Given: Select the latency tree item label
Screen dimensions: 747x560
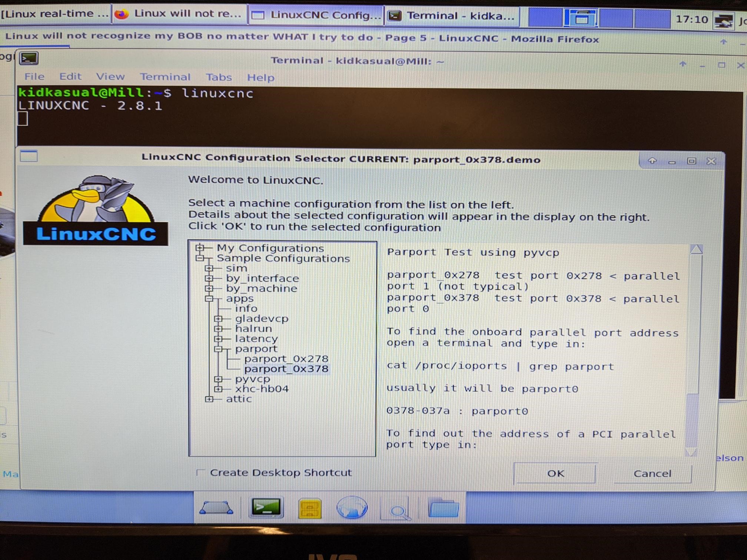Looking at the screenshot, I should pyautogui.click(x=256, y=339).
